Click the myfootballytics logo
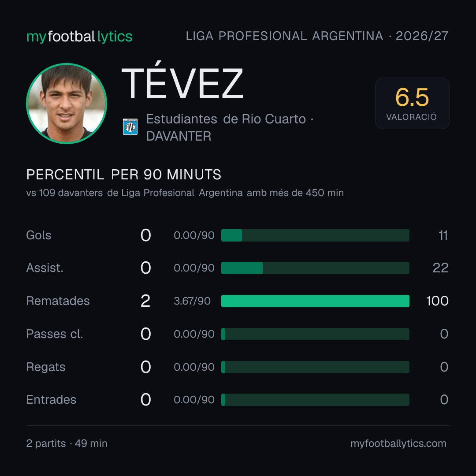This screenshot has width=476, height=476. click(x=79, y=37)
